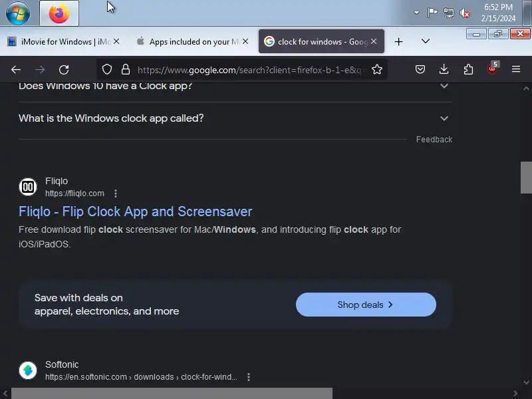Open the Extensions puzzle icon
This screenshot has height=399, width=532.
pos(468,70)
